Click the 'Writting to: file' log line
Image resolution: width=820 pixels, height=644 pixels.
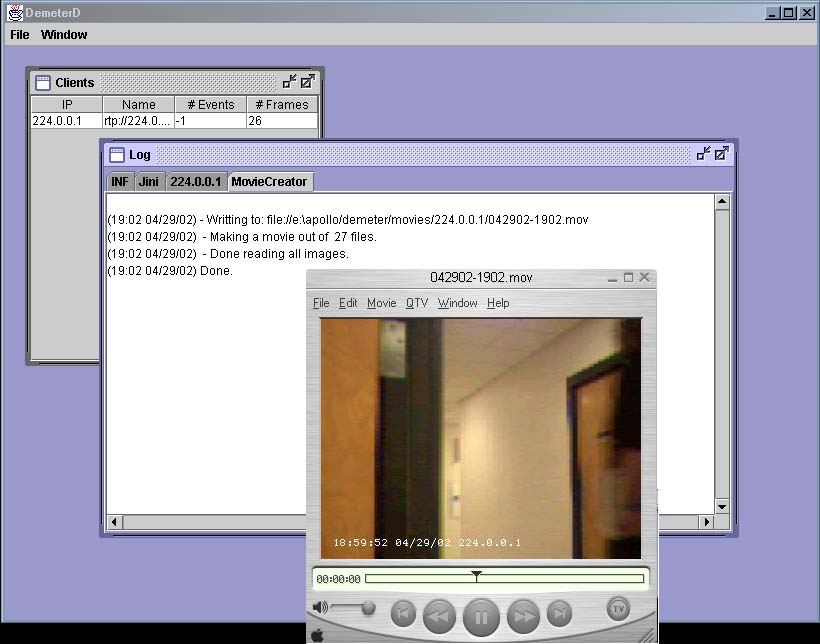point(348,220)
